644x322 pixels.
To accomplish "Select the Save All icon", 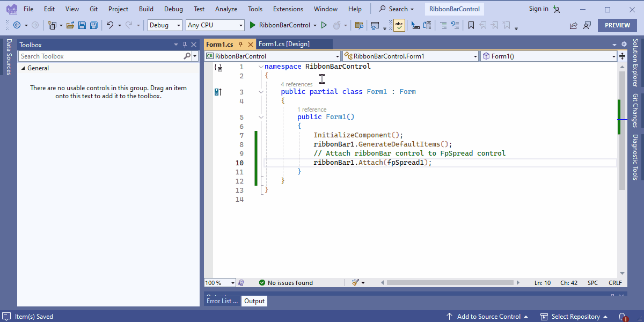I will [x=92, y=25].
